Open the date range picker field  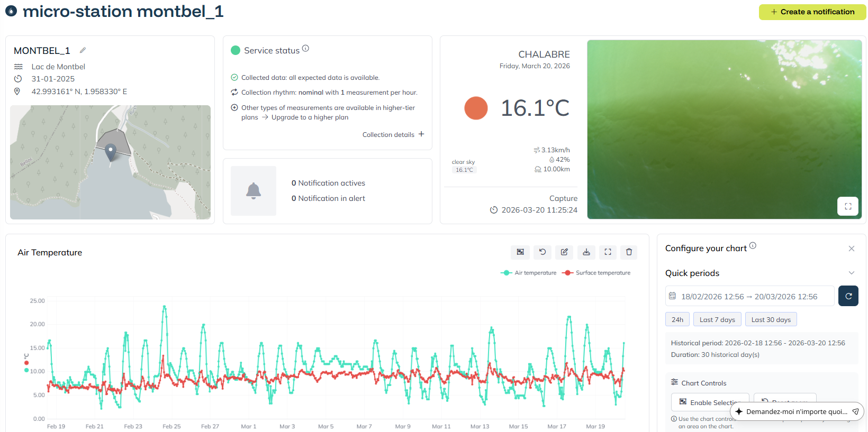[749, 296]
